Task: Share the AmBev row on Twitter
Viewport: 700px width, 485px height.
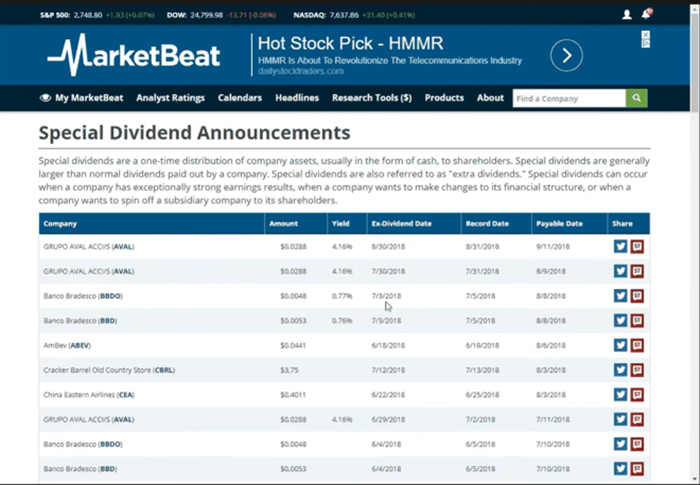Action: pyautogui.click(x=620, y=345)
